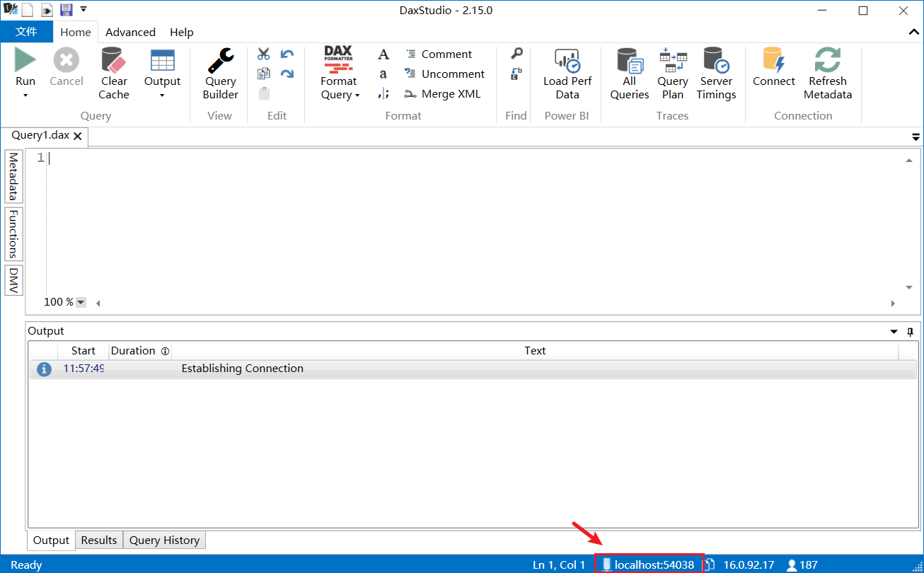Switch to the Query History bottom tab
The width and height of the screenshot is (924, 573).
point(164,540)
